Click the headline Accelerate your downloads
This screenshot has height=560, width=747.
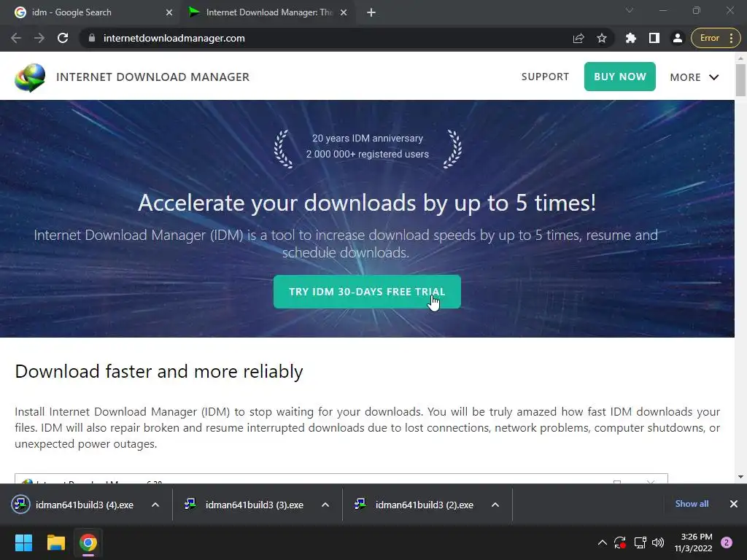click(367, 203)
